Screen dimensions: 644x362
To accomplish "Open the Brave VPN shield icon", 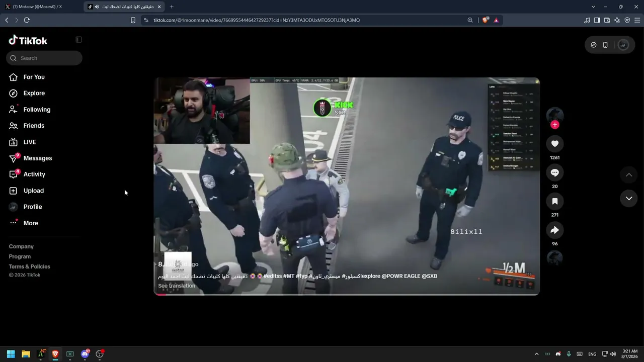I will pyautogui.click(x=627, y=20).
